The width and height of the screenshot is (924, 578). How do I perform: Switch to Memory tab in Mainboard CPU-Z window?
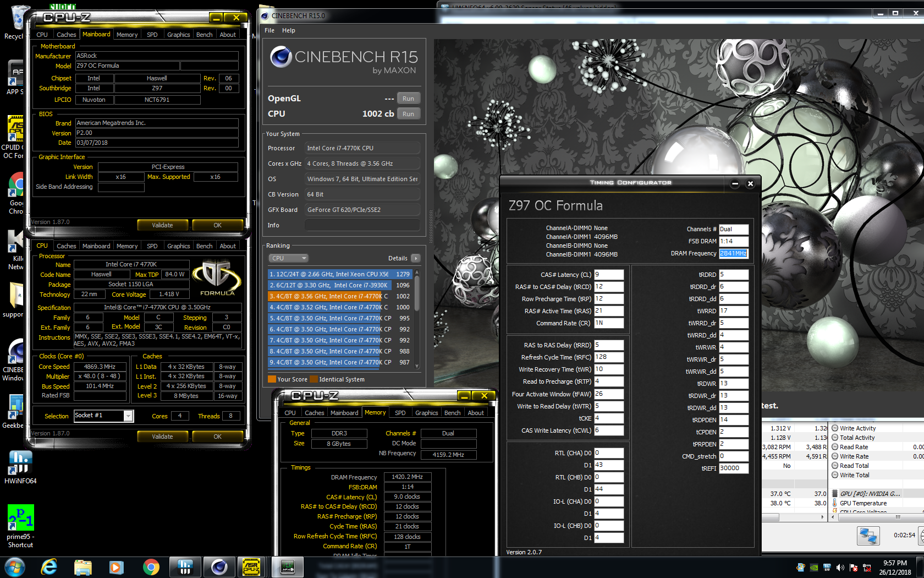(x=127, y=35)
